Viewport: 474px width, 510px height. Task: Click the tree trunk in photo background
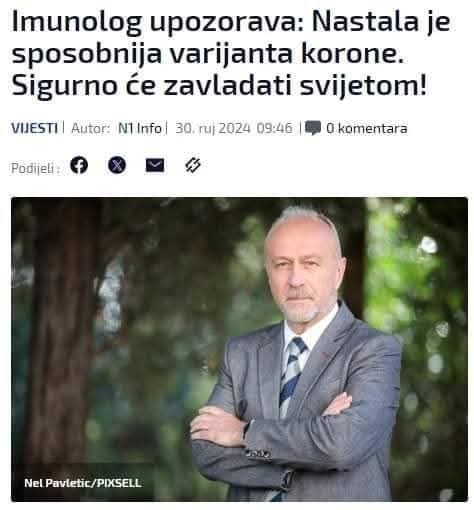point(58,333)
